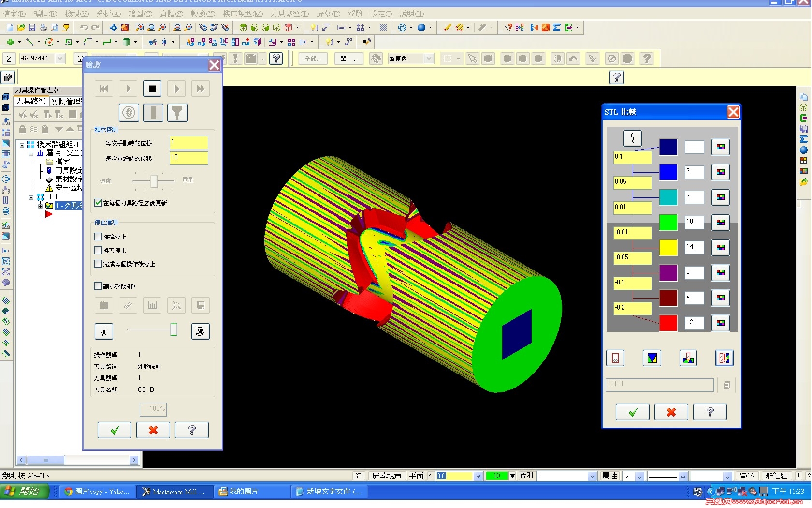812x508 pixels.
Task: Cancel STL compare with red X
Action: [671, 412]
